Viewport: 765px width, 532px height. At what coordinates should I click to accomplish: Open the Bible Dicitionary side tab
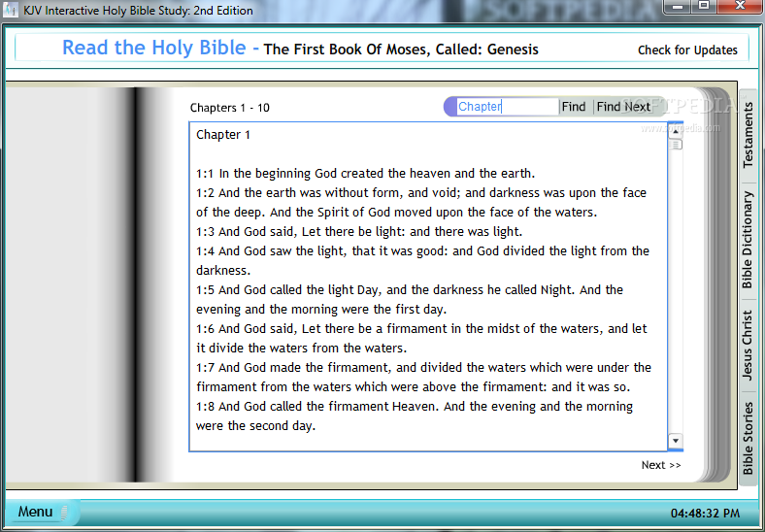(x=748, y=239)
